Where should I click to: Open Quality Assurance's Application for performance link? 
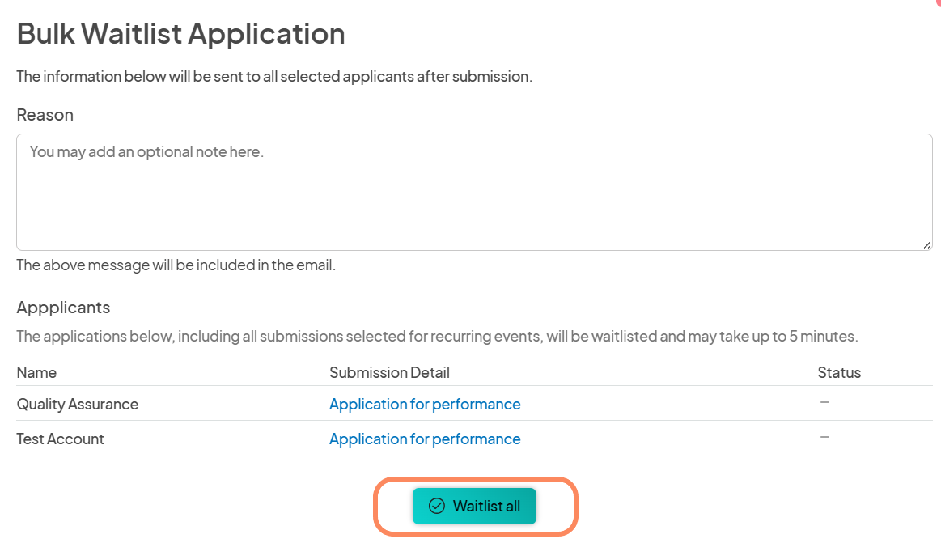pos(425,404)
